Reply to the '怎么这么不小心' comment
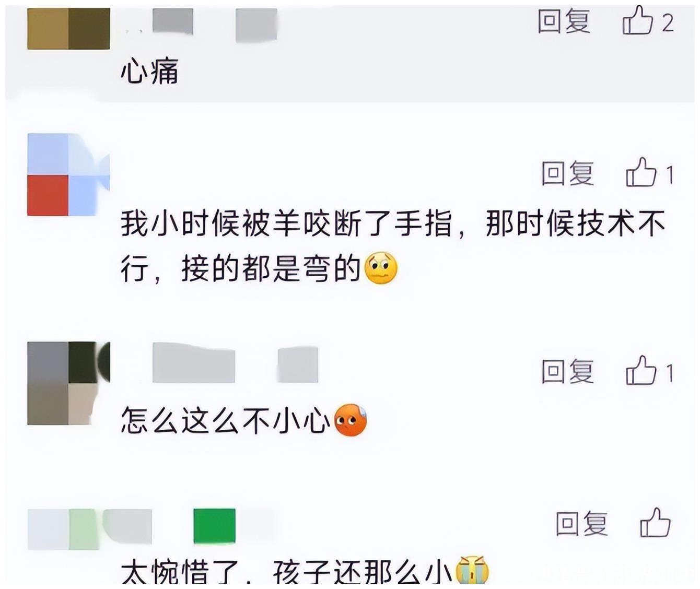Viewport: 700px width, 589px height. point(568,371)
